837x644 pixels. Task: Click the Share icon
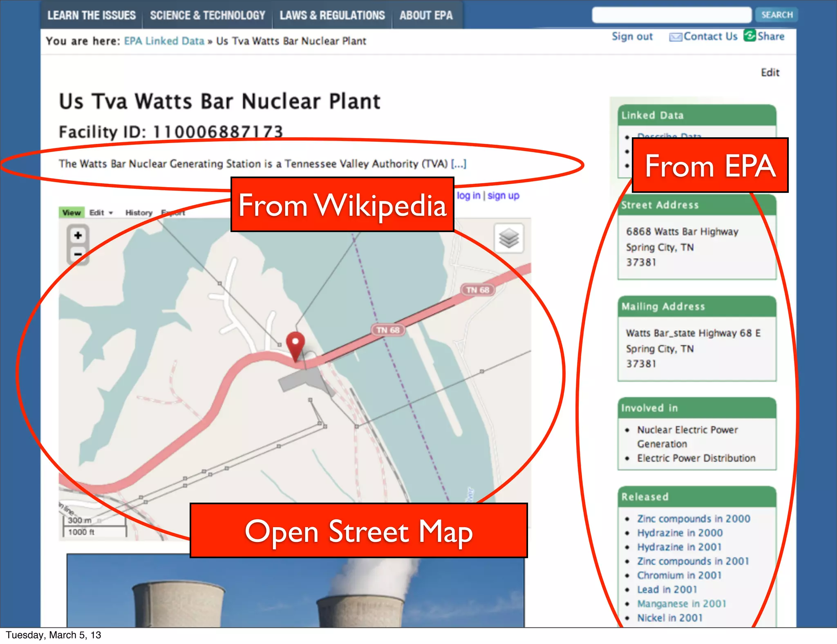pyautogui.click(x=750, y=36)
